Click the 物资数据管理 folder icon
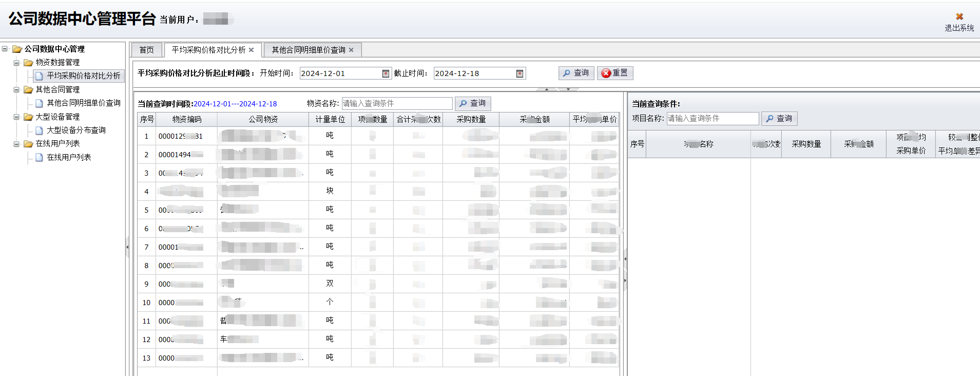 coord(28,63)
